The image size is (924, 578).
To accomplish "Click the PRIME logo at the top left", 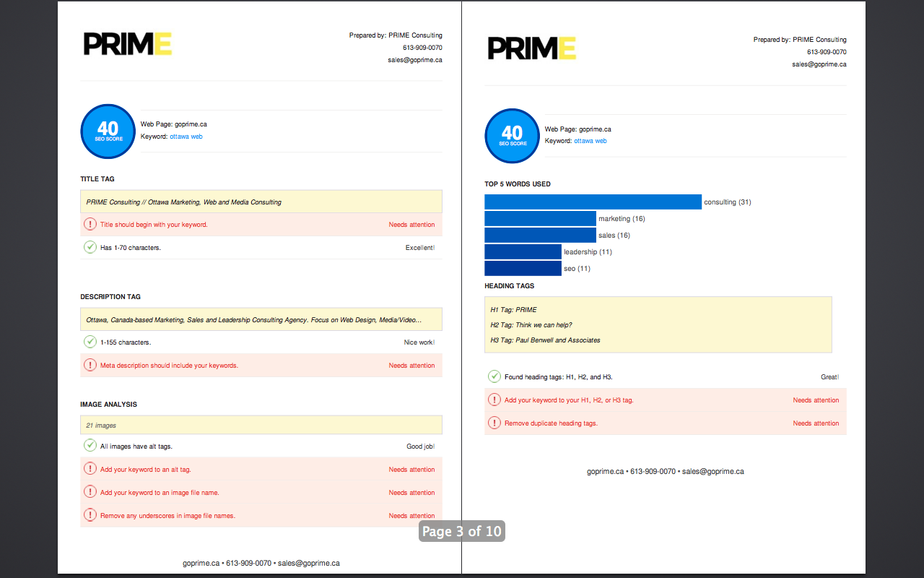I will click(x=127, y=43).
